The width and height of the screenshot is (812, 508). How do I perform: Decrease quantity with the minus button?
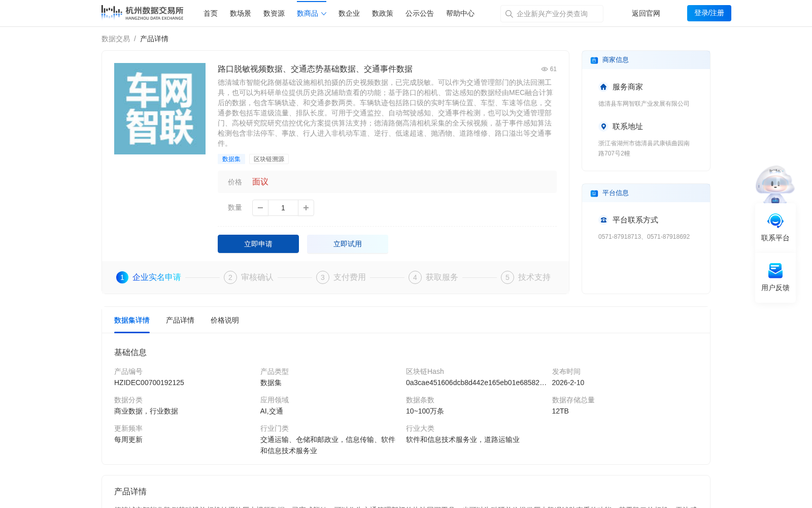260,208
